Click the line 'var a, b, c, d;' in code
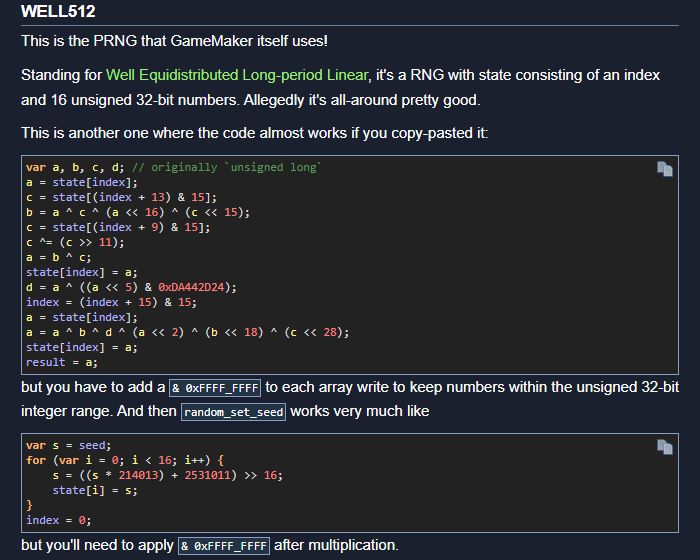The height and width of the screenshot is (560, 700). [75, 167]
